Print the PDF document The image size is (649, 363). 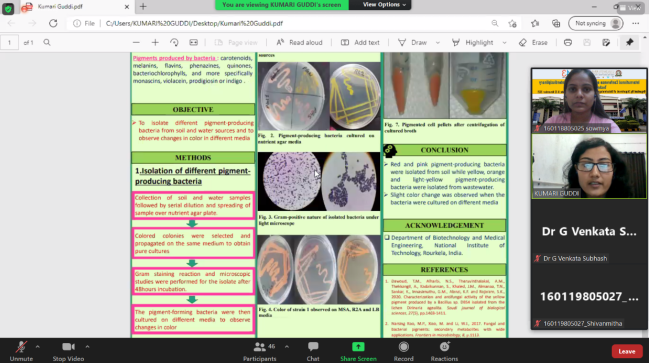click(568, 43)
